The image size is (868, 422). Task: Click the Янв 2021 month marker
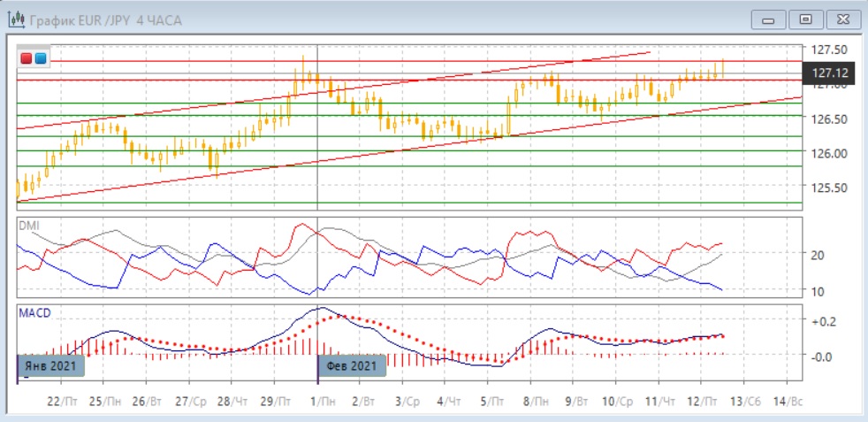click(51, 365)
